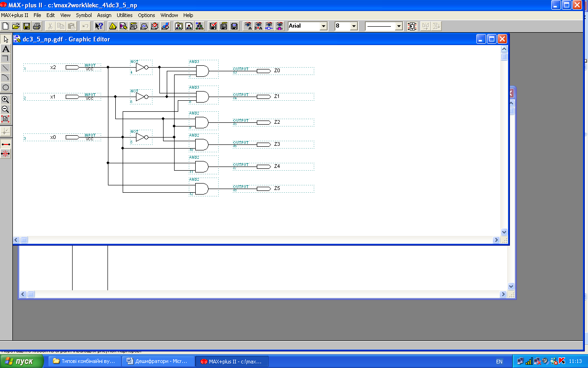Screen dimensions: 588x368
Task: Expand the font size 8 dropdown
Action: tap(354, 26)
